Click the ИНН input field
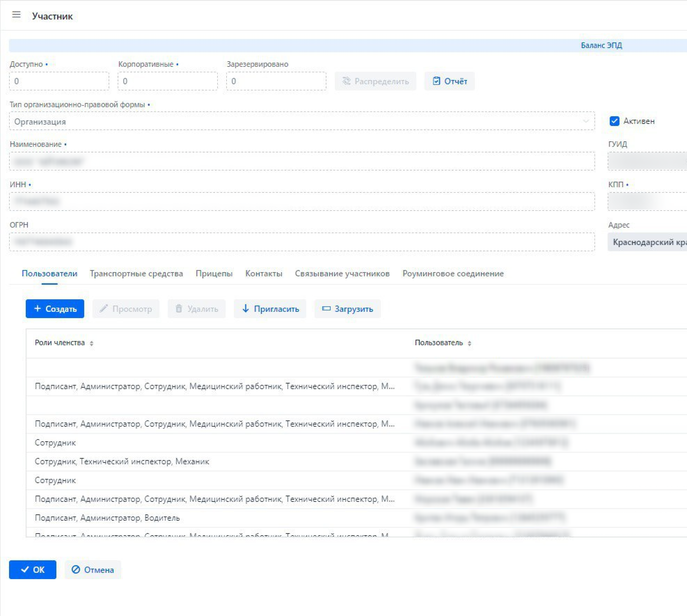This screenshot has height=616, width=687. 302,202
